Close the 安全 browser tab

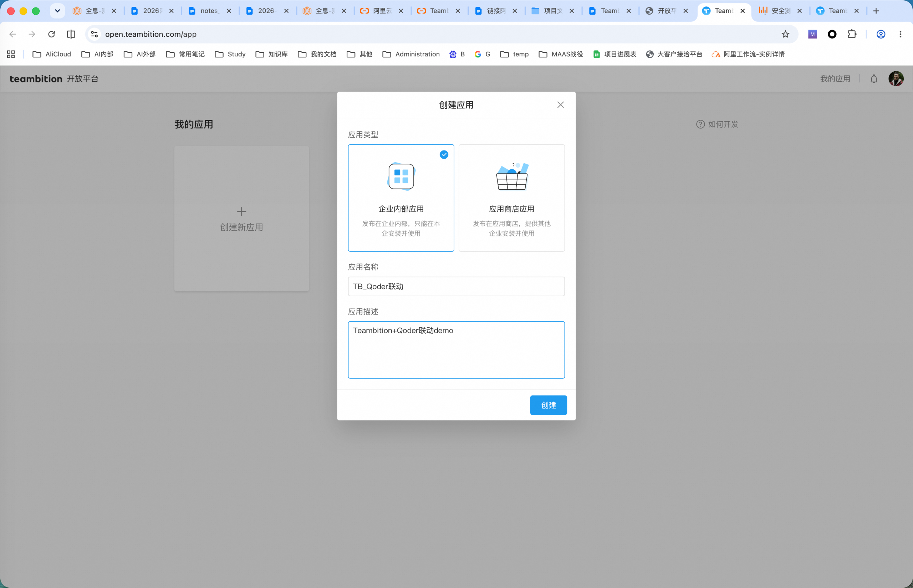pos(800,11)
